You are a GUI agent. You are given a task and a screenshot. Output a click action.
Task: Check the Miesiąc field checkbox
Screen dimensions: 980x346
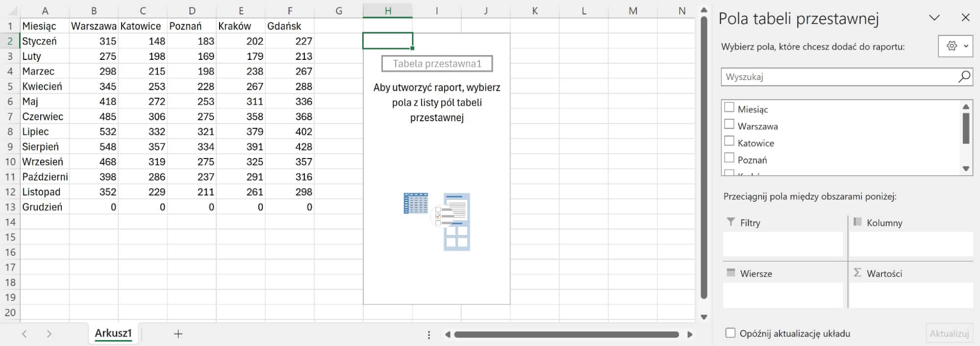[x=729, y=107]
